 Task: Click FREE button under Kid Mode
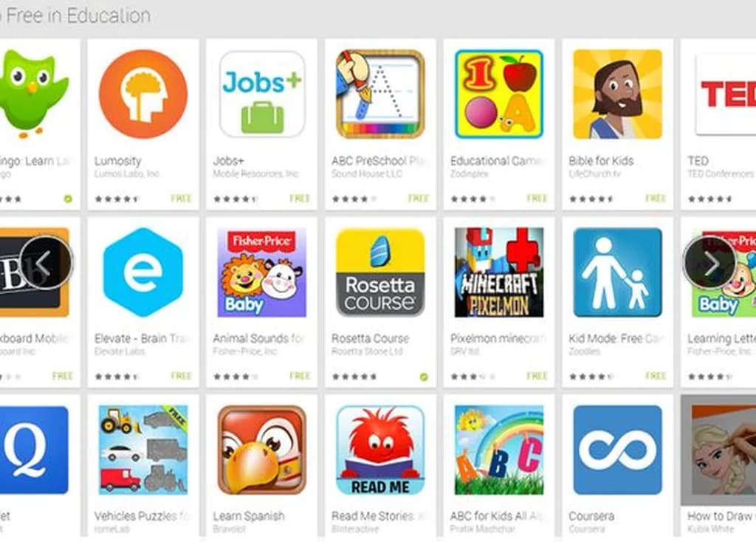(656, 376)
